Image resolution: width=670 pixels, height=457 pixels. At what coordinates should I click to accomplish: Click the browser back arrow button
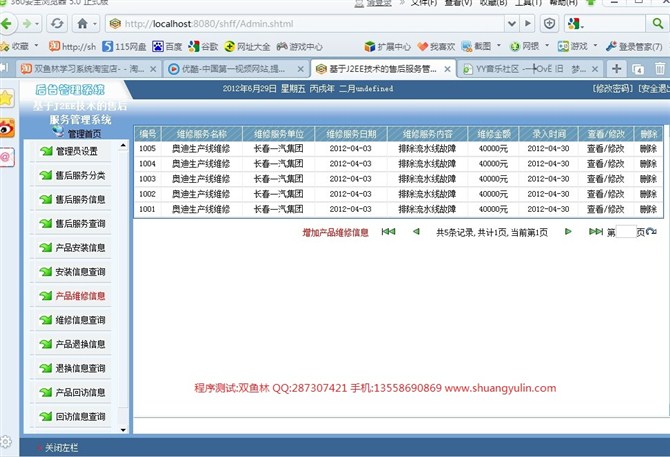(x=7, y=23)
